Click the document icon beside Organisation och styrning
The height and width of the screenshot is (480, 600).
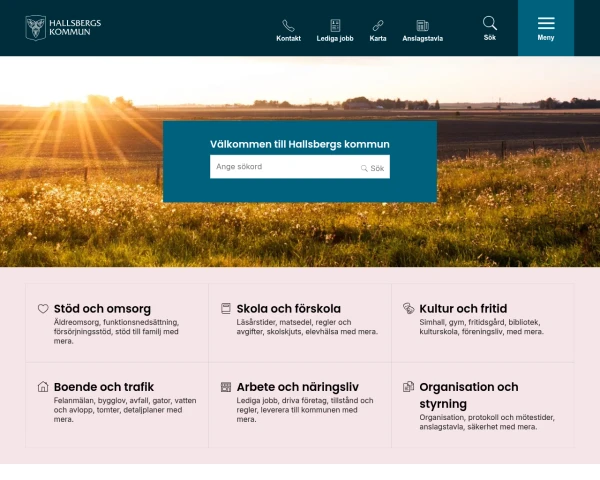click(409, 387)
